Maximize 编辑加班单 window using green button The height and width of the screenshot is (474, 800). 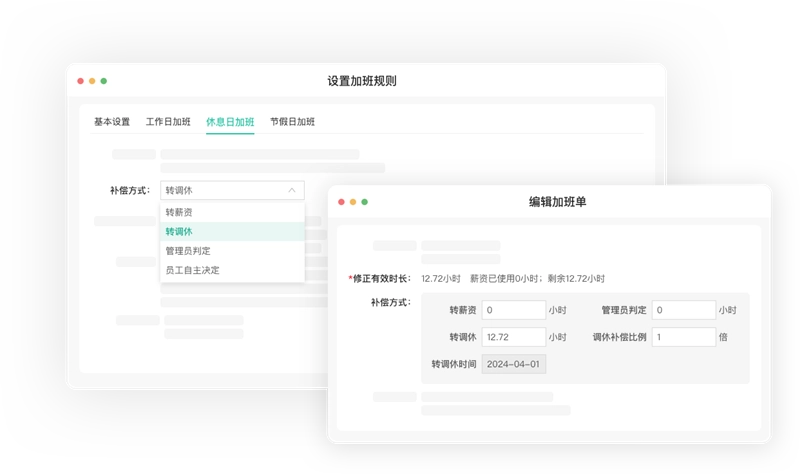coord(365,201)
